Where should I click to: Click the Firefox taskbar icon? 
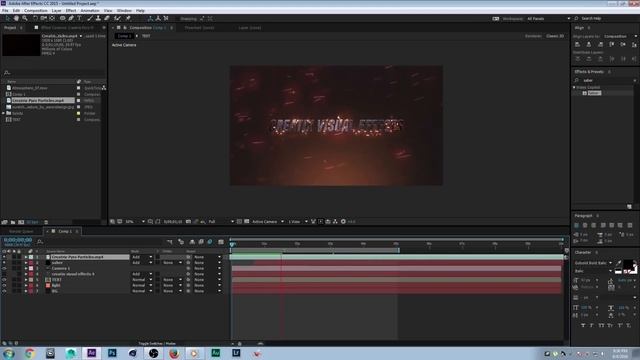[174, 353]
